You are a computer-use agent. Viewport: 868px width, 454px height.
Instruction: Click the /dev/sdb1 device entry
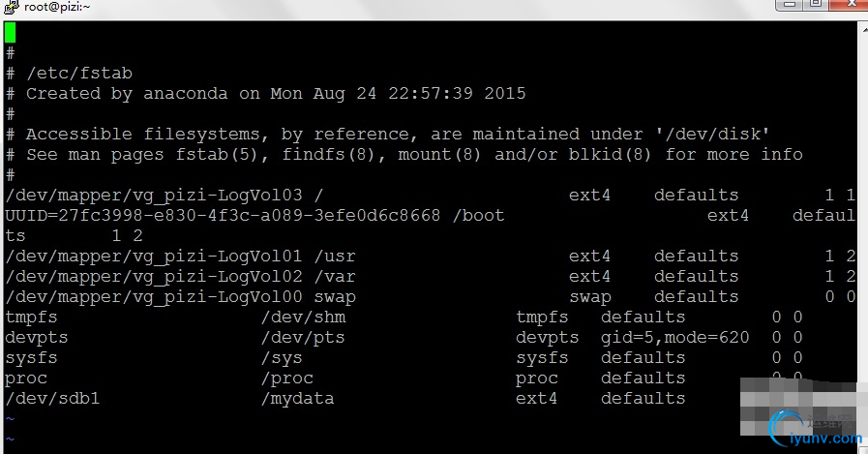(x=52, y=399)
